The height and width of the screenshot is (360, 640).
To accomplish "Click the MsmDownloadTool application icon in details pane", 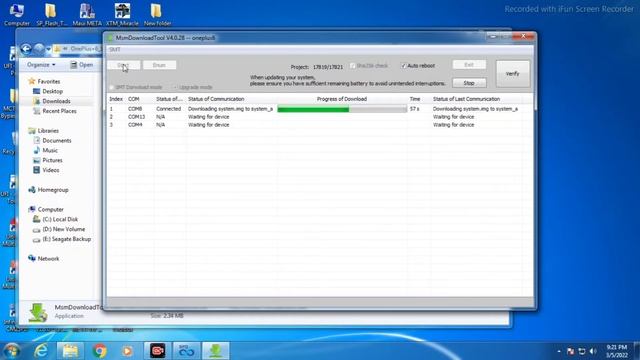I will click(x=38, y=312).
